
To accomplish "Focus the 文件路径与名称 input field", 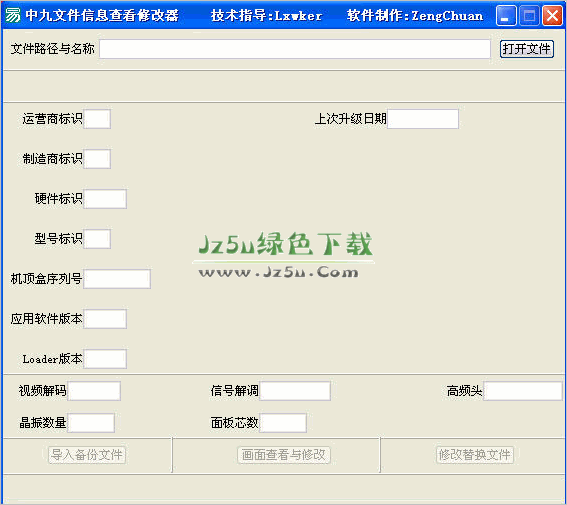I will tap(295, 49).
